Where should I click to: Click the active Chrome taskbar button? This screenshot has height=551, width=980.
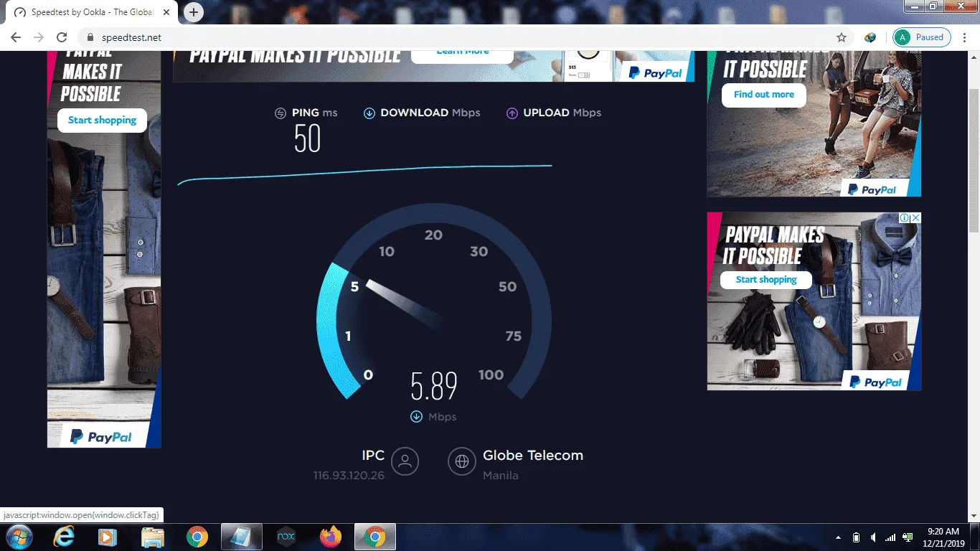click(x=374, y=537)
